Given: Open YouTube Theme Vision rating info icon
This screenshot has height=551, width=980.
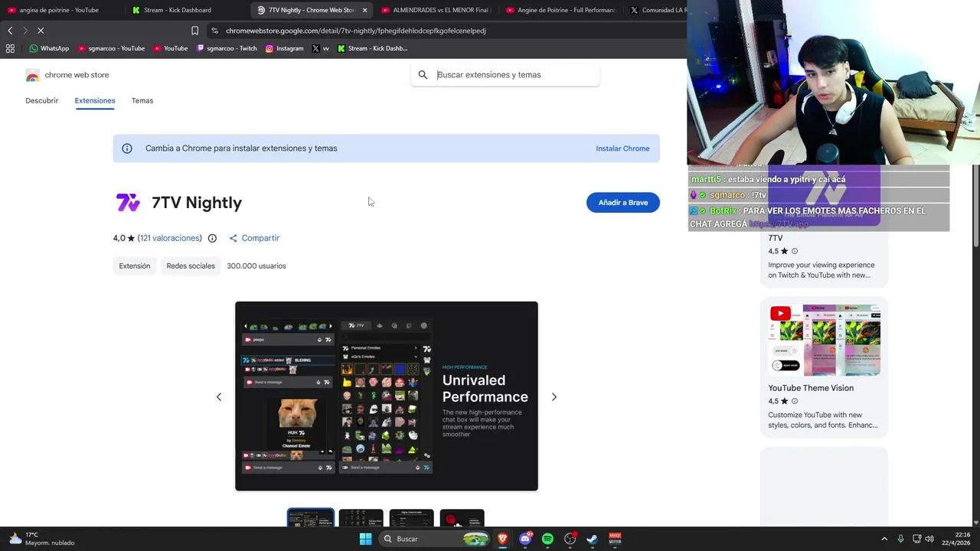Looking at the screenshot, I should (794, 401).
